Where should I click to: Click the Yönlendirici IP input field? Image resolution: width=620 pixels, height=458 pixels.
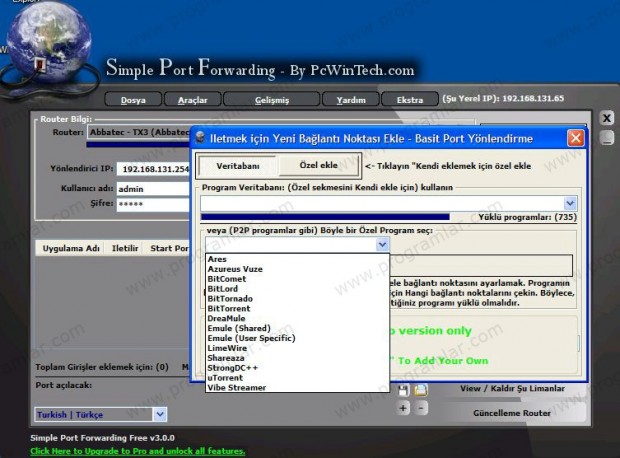(153, 169)
